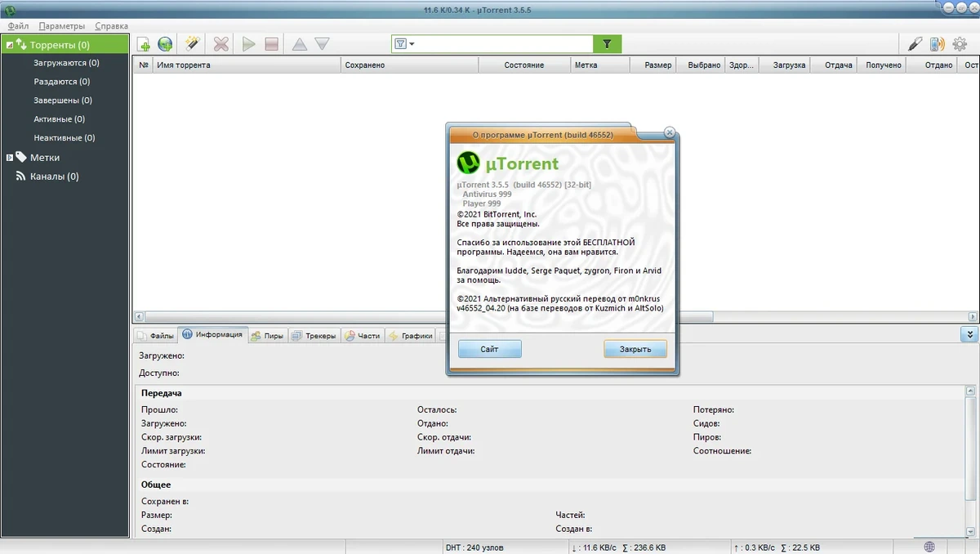Image resolution: width=980 pixels, height=554 pixels.
Task: Click the Create New Torrent wand icon
Action: (193, 44)
